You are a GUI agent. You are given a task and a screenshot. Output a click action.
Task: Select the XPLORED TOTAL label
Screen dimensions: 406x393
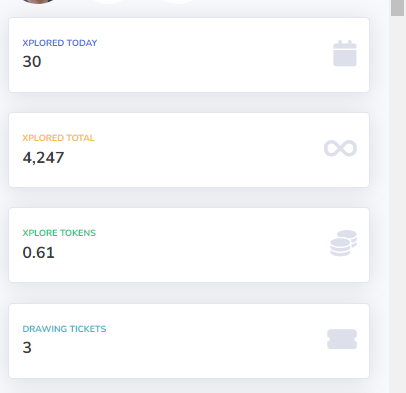coord(58,138)
